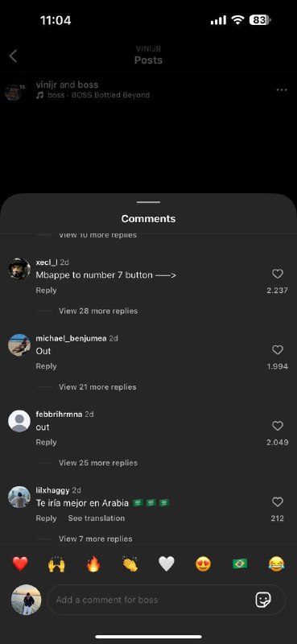Expand "View 28 more replies"
This screenshot has height=644, width=297.
point(98,311)
